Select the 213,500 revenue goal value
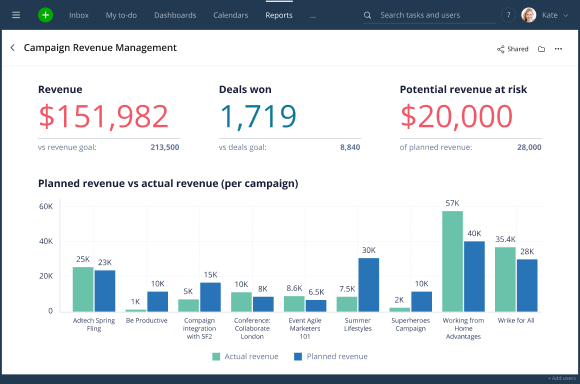This screenshot has width=580, height=384. tap(165, 147)
